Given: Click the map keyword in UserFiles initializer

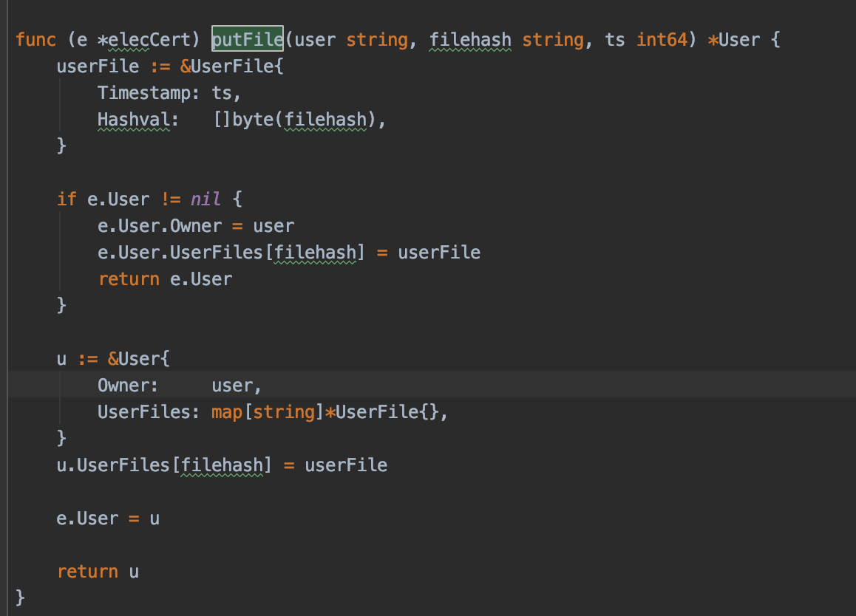Looking at the screenshot, I should [227, 411].
